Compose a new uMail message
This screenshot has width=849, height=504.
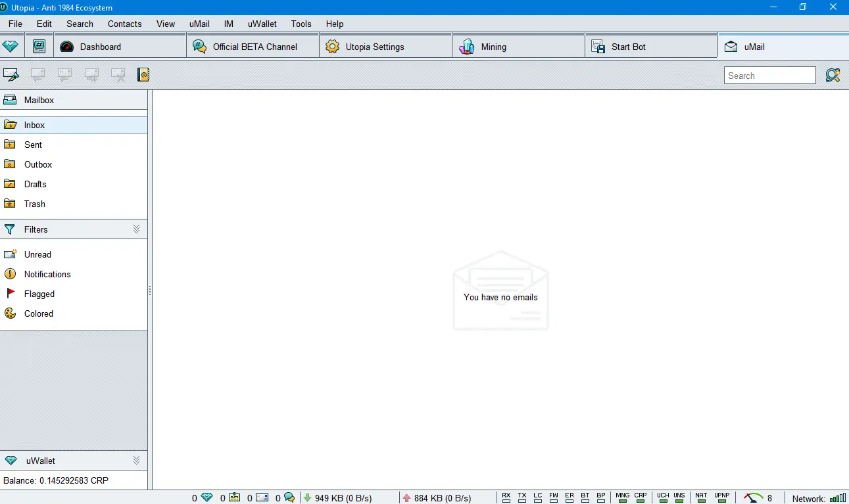(11, 75)
